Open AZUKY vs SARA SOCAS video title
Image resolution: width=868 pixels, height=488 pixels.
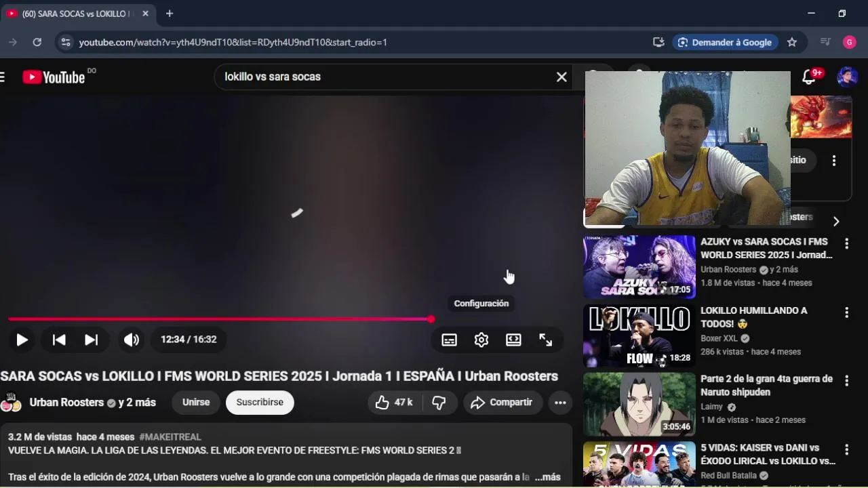[x=766, y=248]
